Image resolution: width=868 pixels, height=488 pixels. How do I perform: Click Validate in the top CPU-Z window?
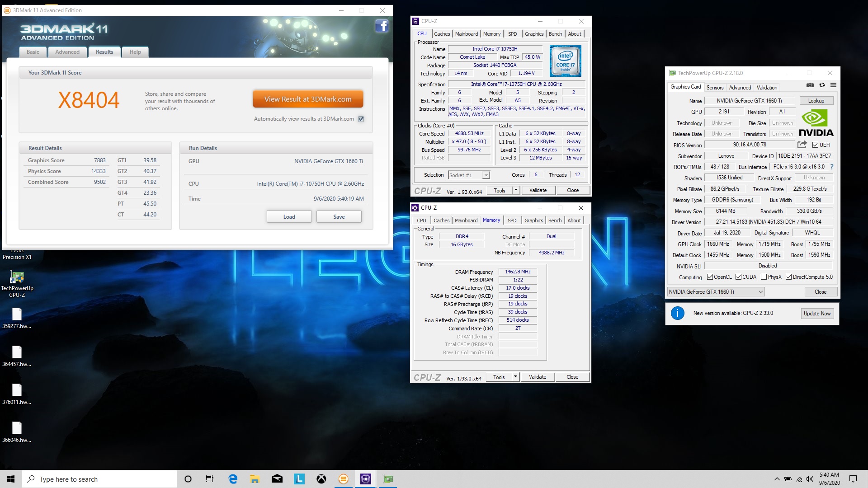(x=538, y=190)
